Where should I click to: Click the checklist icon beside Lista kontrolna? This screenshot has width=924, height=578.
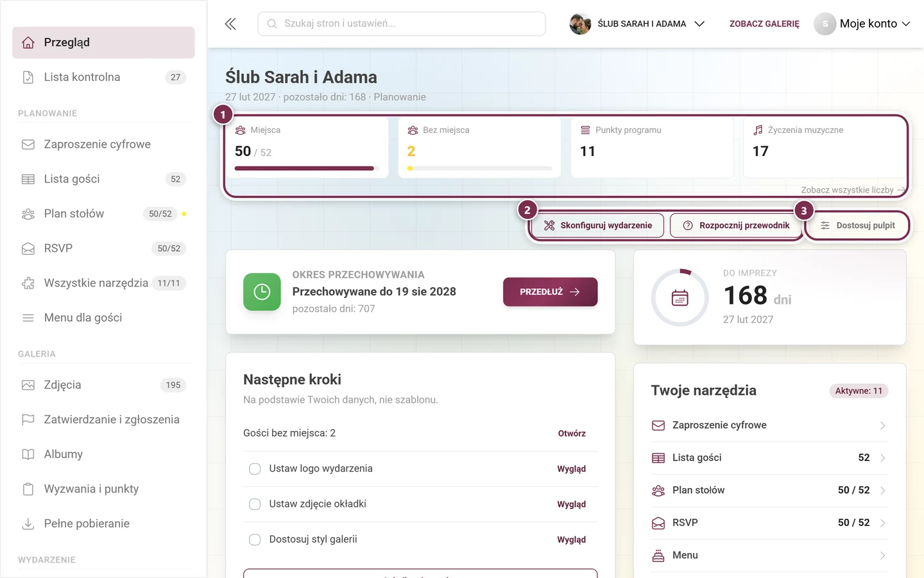(x=28, y=77)
